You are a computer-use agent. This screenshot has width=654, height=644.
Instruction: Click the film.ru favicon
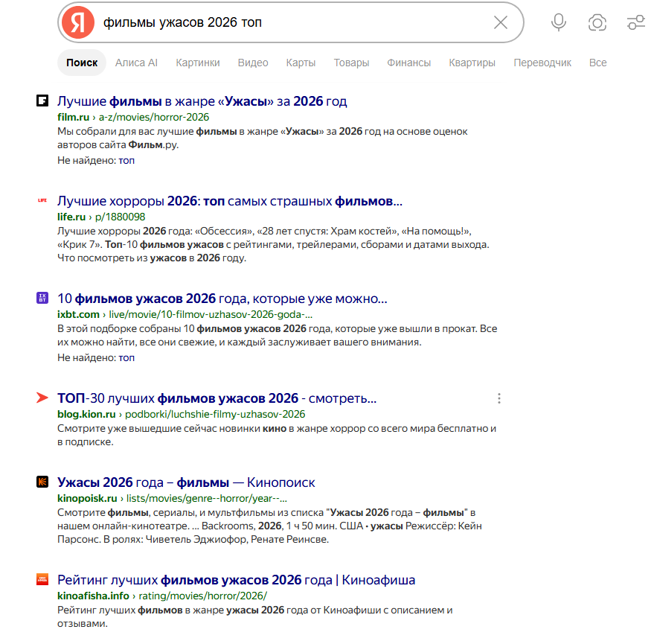pyautogui.click(x=42, y=101)
